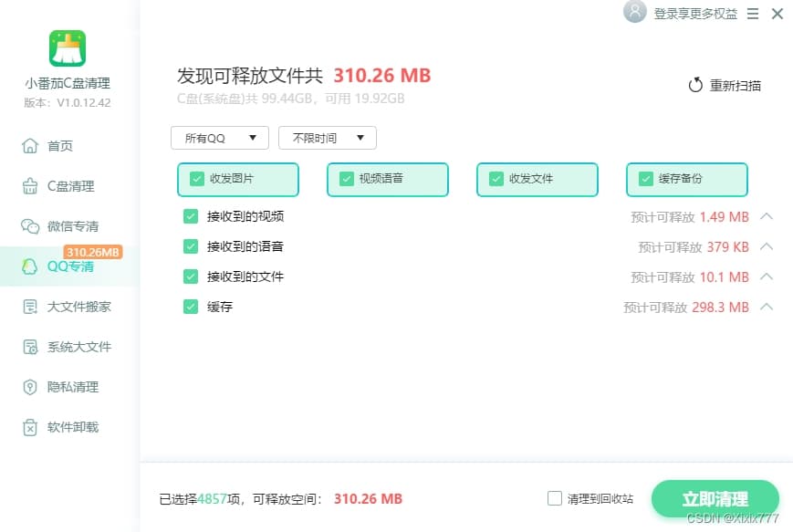Click the QQ penguin icon in sidebar
The width and height of the screenshot is (793, 532).
point(30,266)
